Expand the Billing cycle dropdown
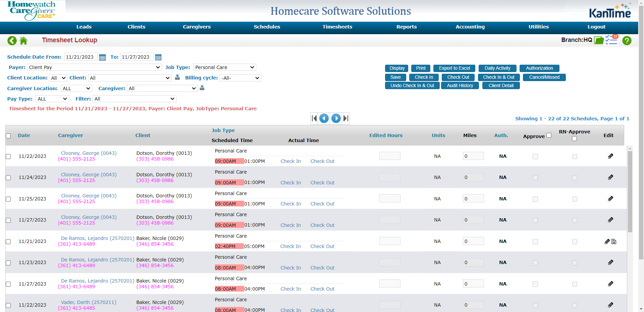Viewport: 644px width, 312px height. (240, 78)
